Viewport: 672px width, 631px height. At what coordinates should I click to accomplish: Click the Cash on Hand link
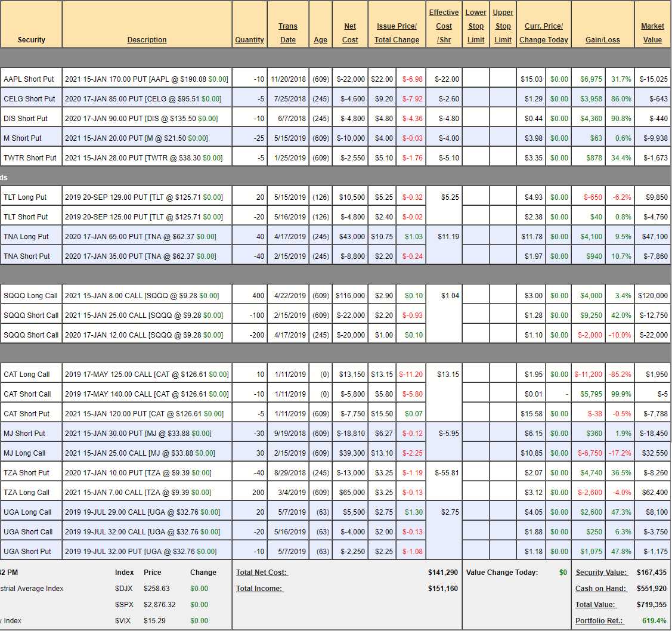click(x=601, y=589)
